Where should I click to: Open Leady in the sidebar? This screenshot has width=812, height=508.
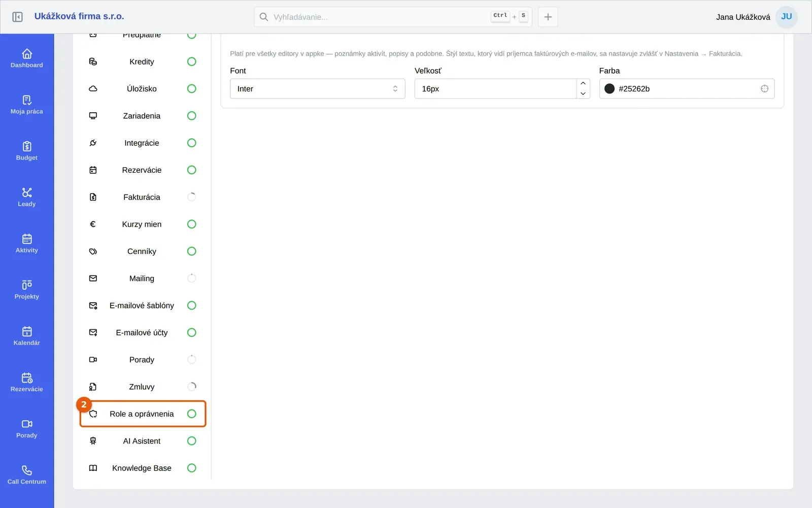click(27, 197)
